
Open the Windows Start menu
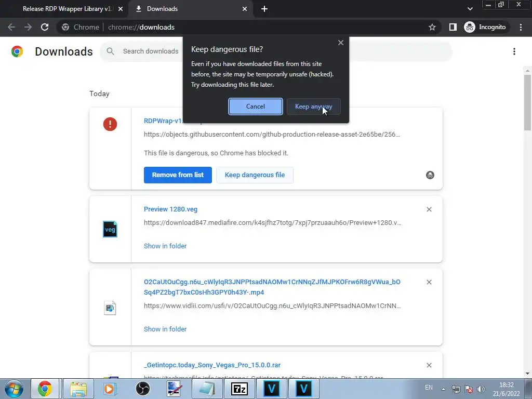pos(14,389)
